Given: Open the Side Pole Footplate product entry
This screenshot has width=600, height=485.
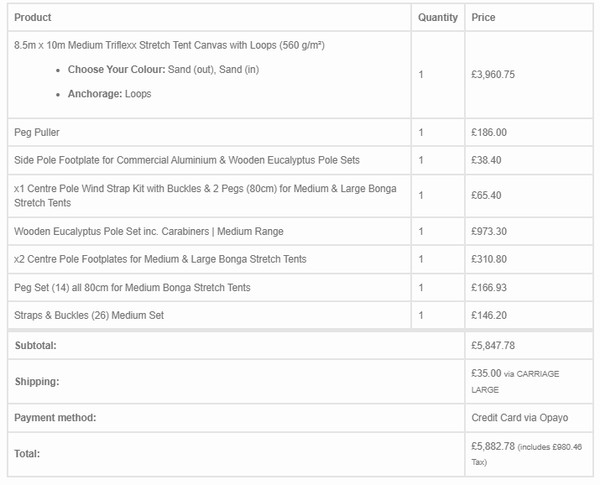Looking at the screenshot, I should pyautogui.click(x=187, y=160).
